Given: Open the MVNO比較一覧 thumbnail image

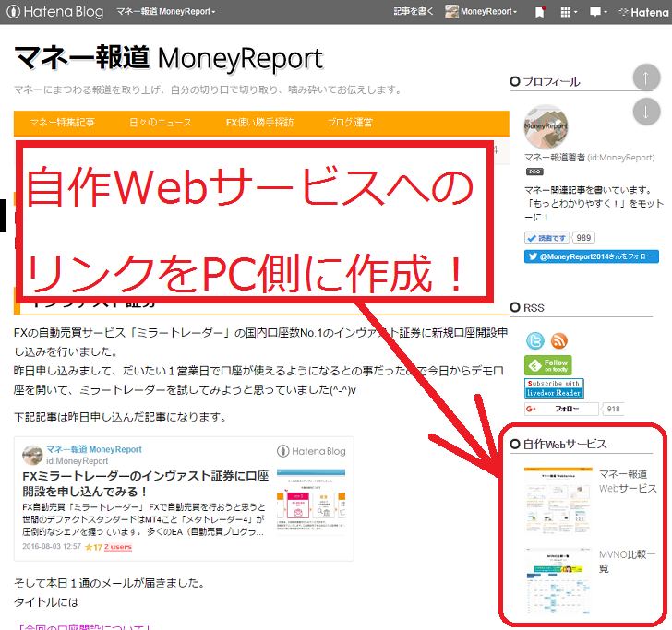Looking at the screenshot, I should (x=558, y=581).
